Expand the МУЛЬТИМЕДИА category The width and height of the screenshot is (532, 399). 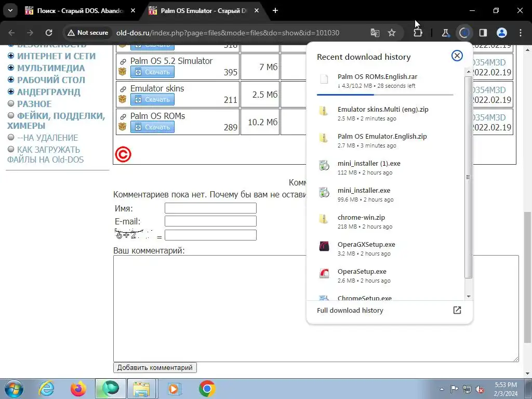(11, 68)
